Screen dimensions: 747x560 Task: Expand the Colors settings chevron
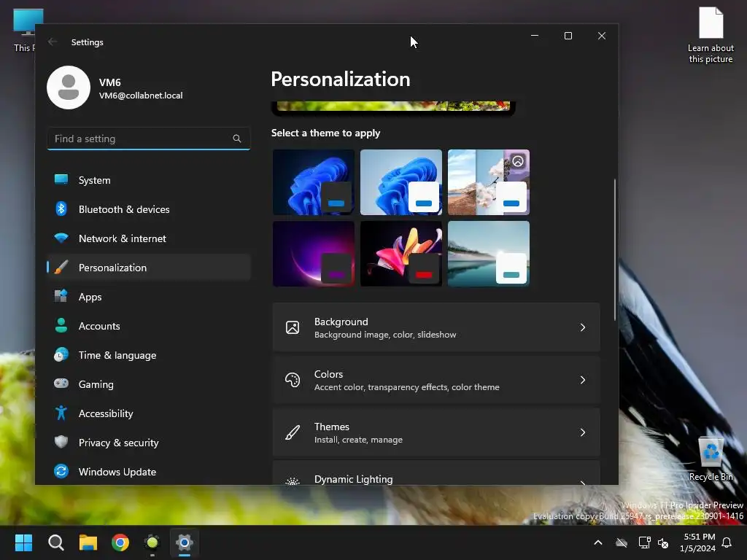[x=583, y=380]
